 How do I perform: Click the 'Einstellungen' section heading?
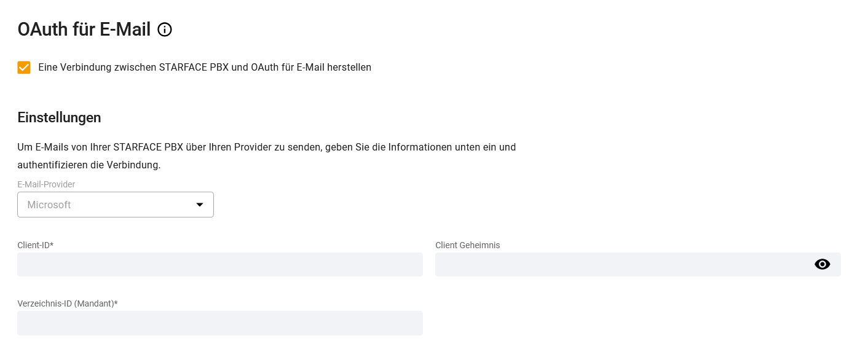click(x=59, y=117)
